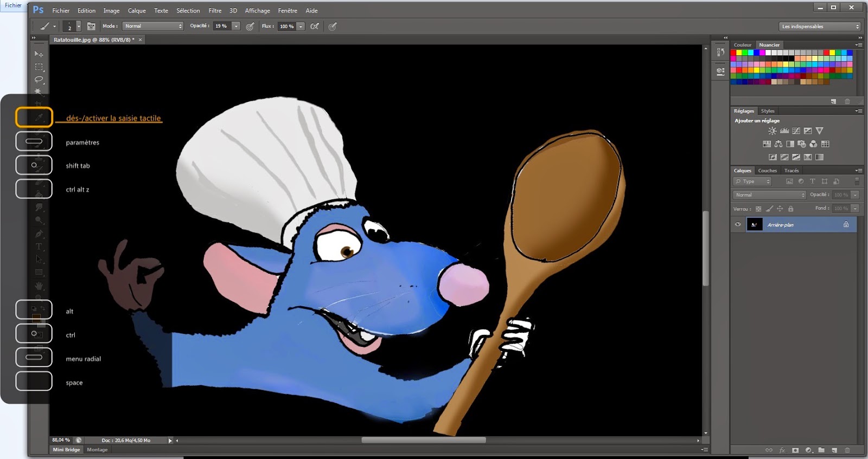
Task: Select the Lasso tool
Action: tap(39, 80)
